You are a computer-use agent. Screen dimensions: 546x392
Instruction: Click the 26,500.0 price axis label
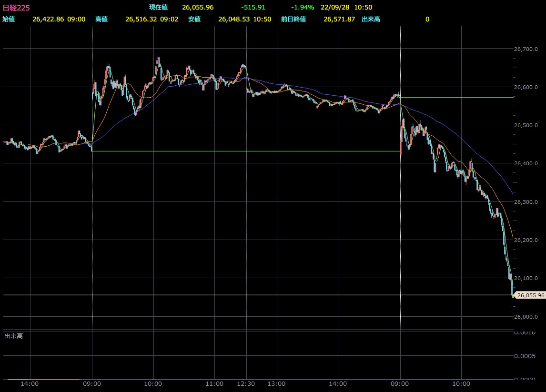click(526, 125)
